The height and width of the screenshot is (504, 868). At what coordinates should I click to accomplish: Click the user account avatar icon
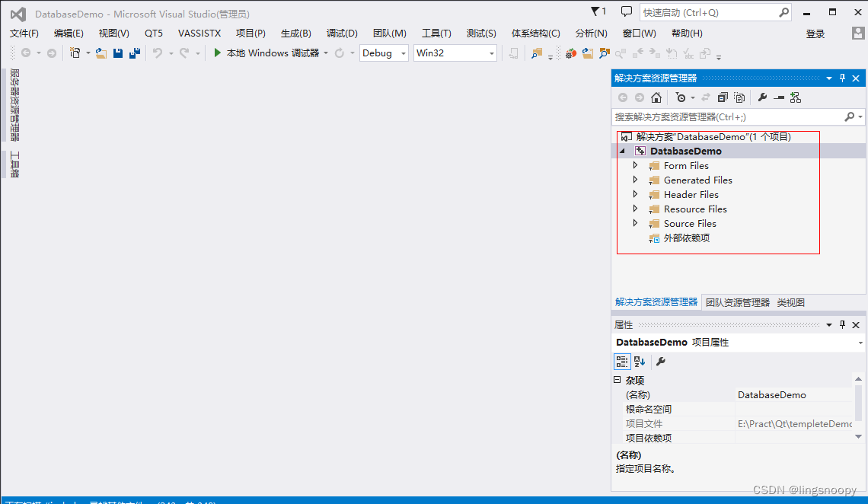click(x=858, y=33)
